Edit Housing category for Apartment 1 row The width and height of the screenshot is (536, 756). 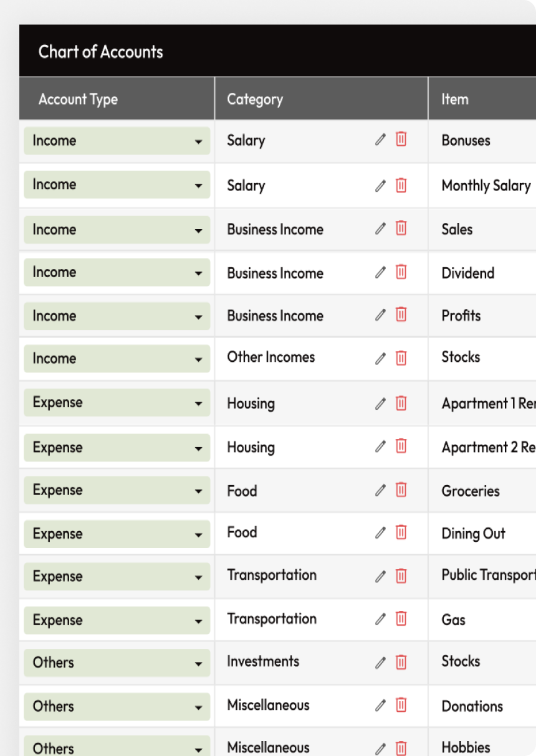(x=380, y=404)
